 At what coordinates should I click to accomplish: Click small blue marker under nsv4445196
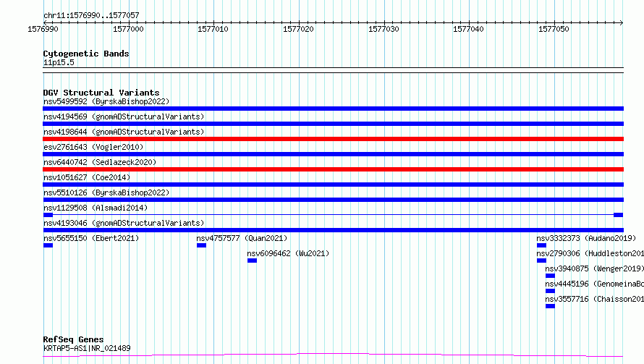click(x=550, y=291)
